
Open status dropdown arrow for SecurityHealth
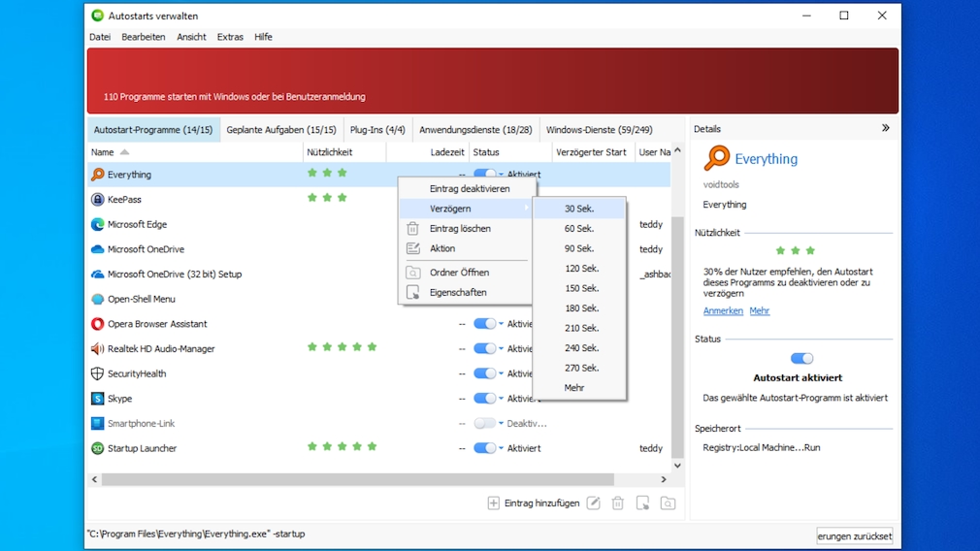(502, 373)
